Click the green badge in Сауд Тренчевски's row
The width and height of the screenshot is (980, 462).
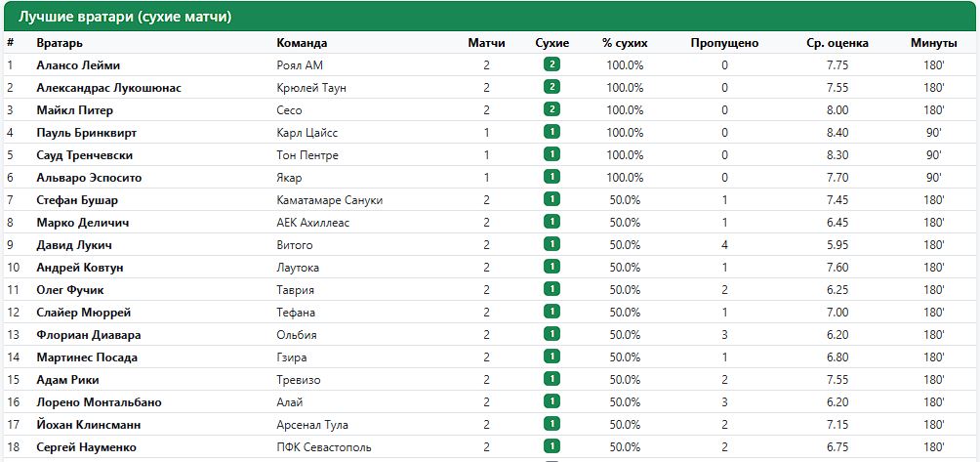tap(551, 154)
